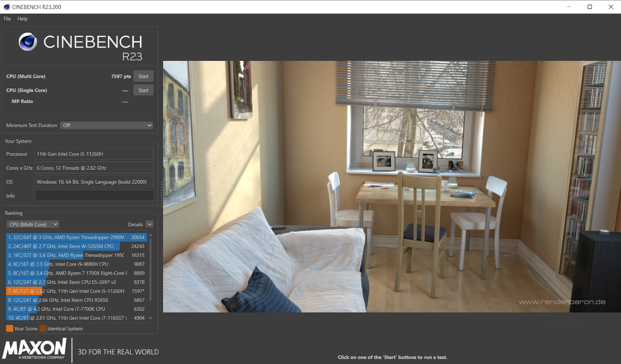Open the CPU (Multi Core) ranking dropdown

33,224
